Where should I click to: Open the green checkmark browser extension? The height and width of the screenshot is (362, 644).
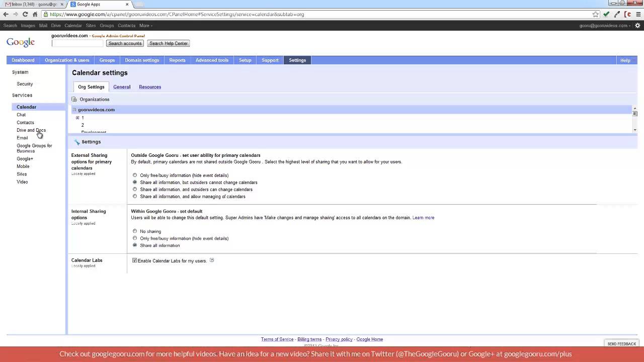[x=606, y=15]
